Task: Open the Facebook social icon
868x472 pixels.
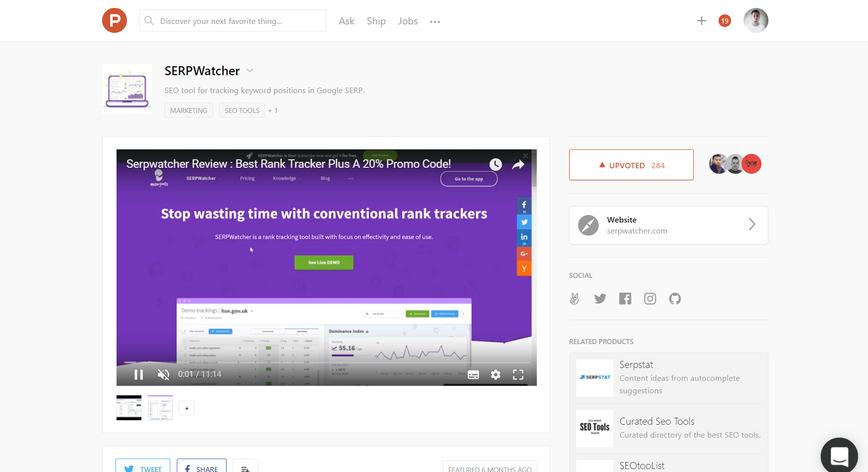Action: click(x=625, y=299)
